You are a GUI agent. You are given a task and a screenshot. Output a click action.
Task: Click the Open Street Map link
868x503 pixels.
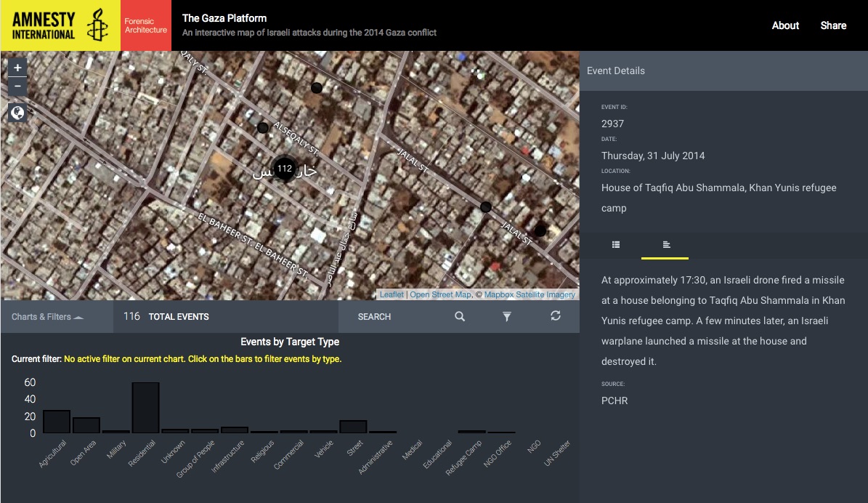(441, 294)
